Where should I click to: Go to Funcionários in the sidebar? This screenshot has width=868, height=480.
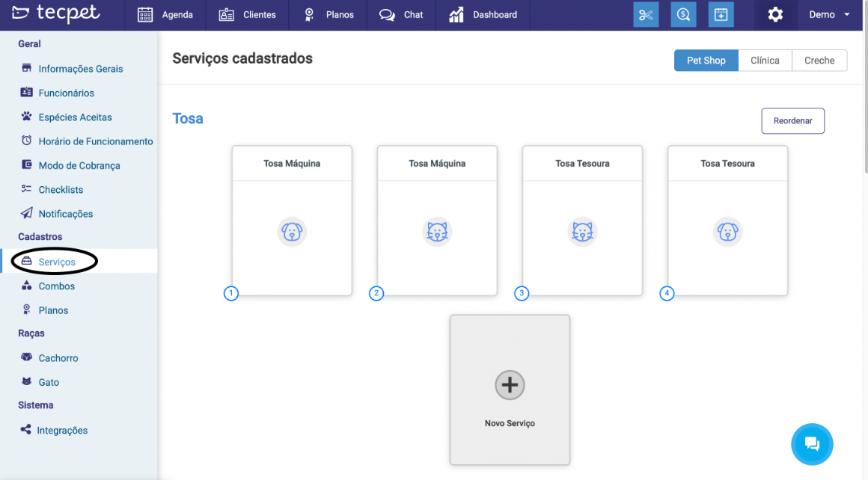click(x=66, y=93)
